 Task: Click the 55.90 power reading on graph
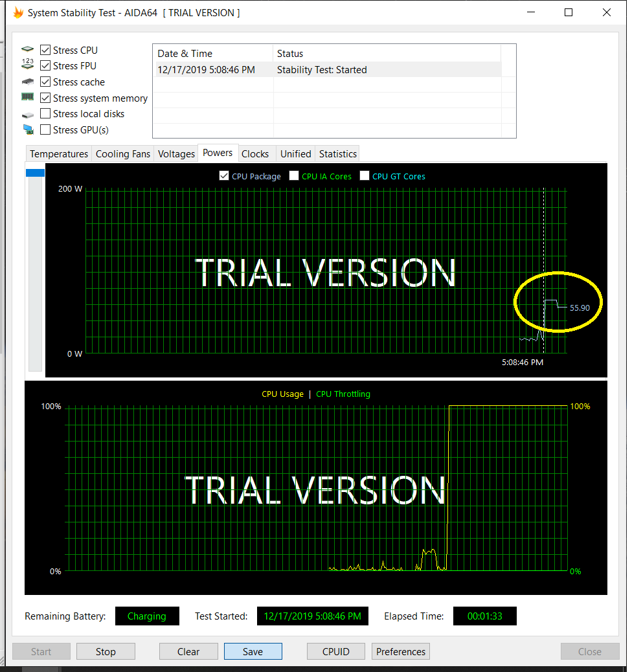[580, 308]
